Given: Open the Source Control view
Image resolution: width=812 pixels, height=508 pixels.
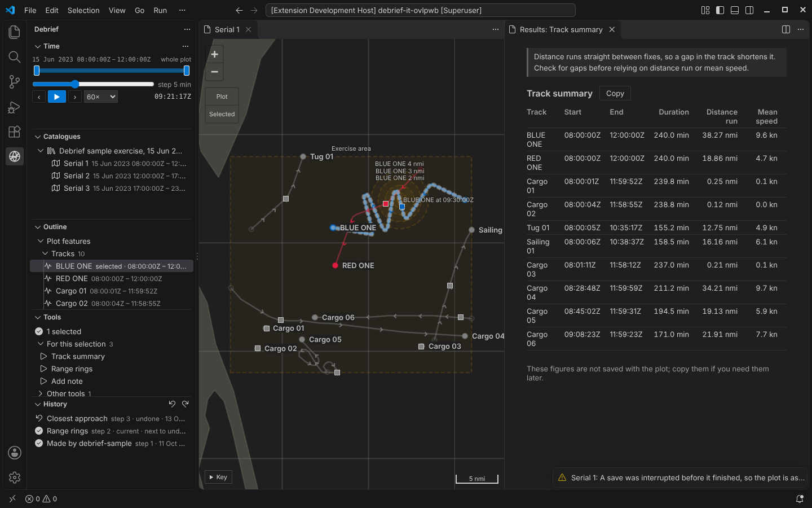Looking at the screenshot, I should click(x=15, y=82).
